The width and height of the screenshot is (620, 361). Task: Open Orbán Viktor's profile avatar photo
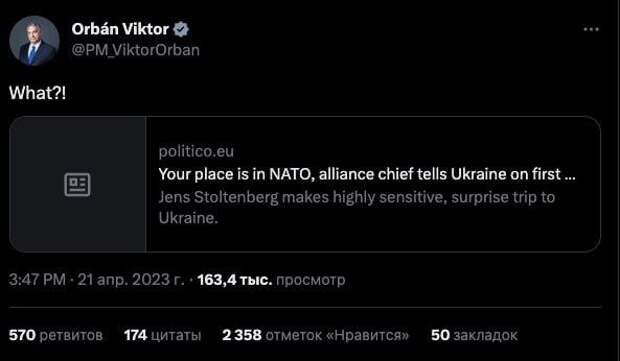coord(34,40)
